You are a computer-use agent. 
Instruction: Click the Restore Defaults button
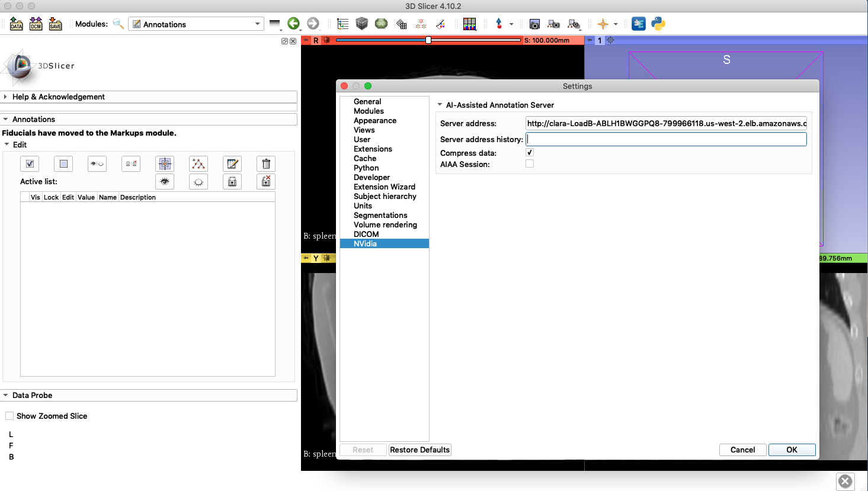click(x=419, y=450)
